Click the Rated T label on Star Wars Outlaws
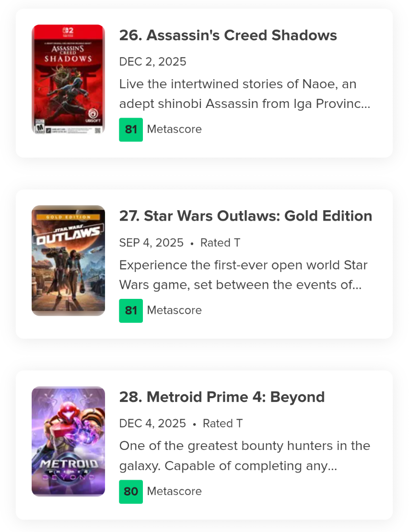Viewport: 409px width, 532px height. point(220,243)
